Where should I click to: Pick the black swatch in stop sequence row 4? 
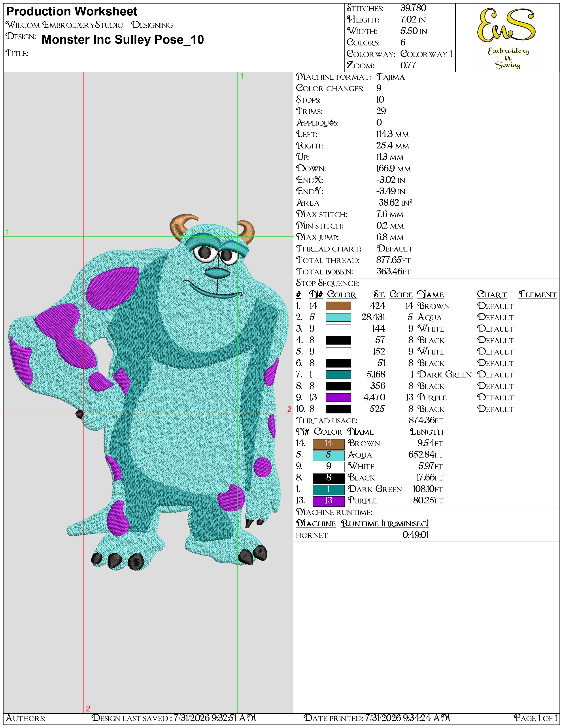[x=338, y=340]
